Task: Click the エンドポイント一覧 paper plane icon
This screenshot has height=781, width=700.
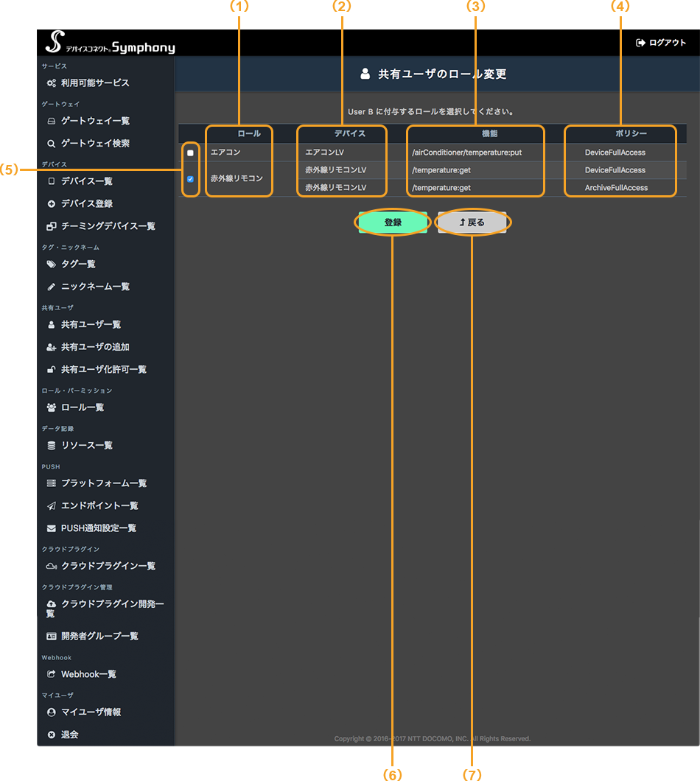Action: (x=52, y=506)
